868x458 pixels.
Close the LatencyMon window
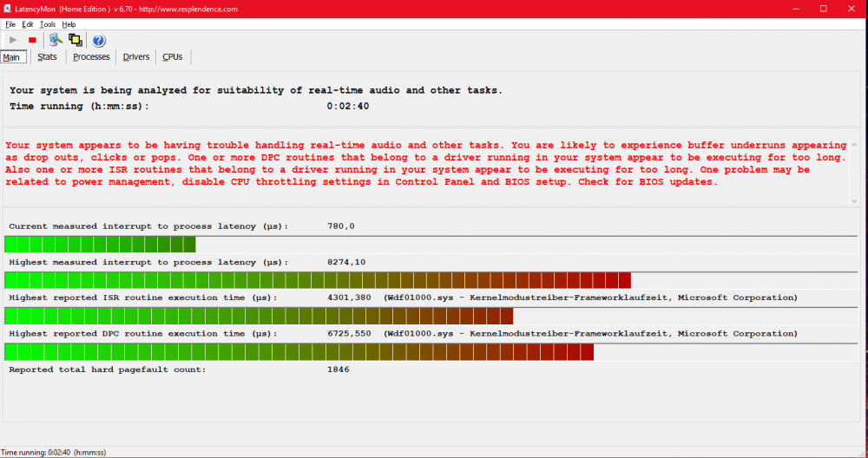coord(852,9)
